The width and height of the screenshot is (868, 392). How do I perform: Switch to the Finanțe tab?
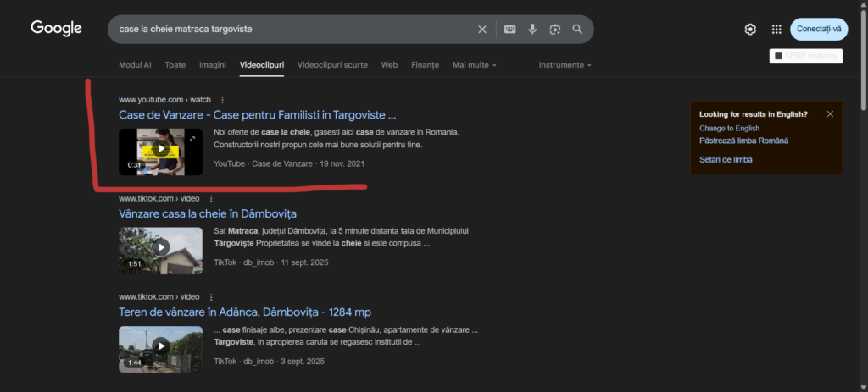(426, 64)
